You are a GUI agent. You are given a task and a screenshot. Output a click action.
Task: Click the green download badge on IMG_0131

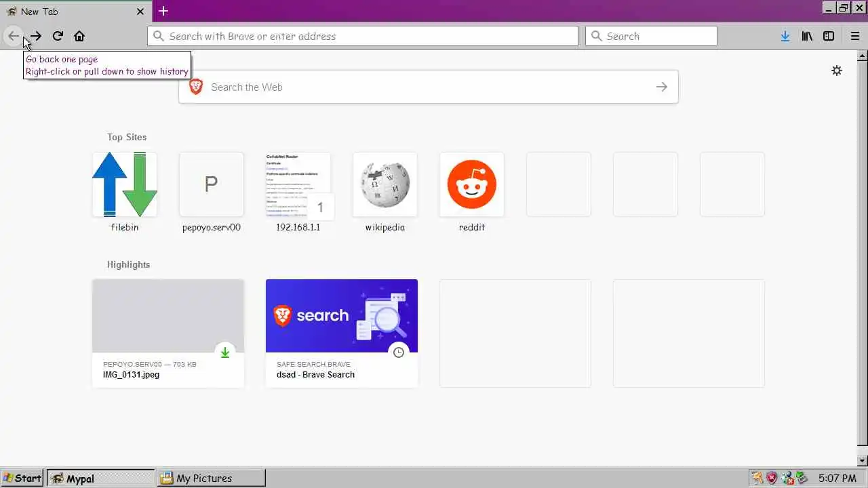pyautogui.click(x=225, y=352)
